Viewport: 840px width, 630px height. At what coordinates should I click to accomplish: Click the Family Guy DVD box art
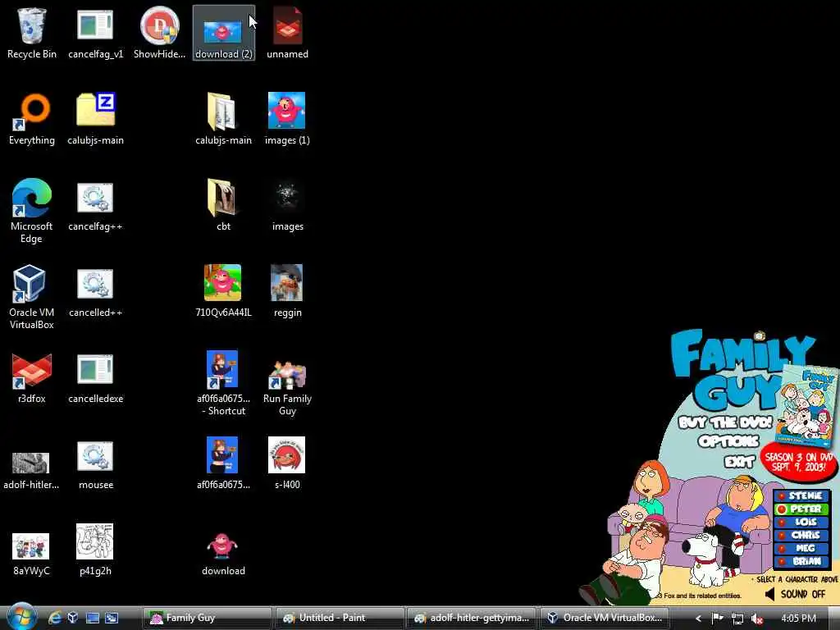pos(807,405)
